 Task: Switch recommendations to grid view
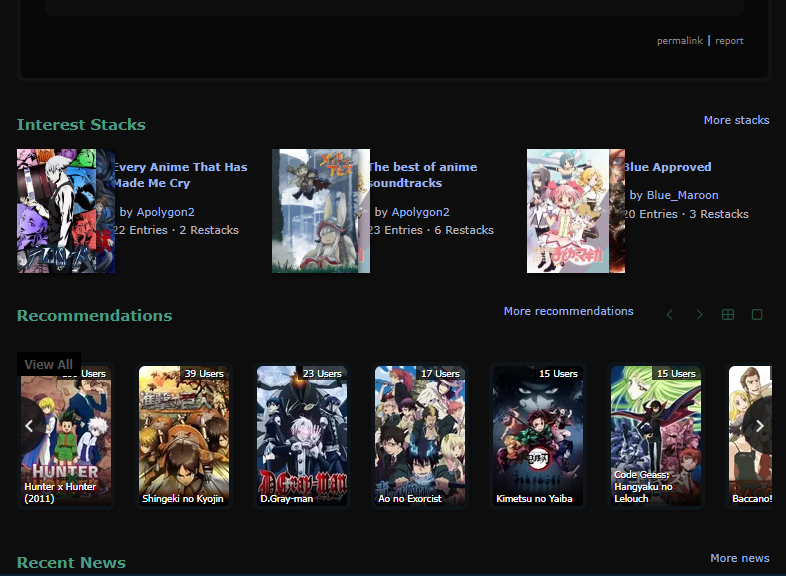click(x=728, y=315)
